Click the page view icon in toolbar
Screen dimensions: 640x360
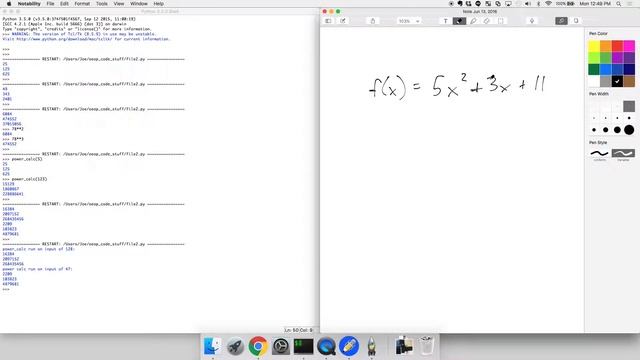(x=576, y=21)
